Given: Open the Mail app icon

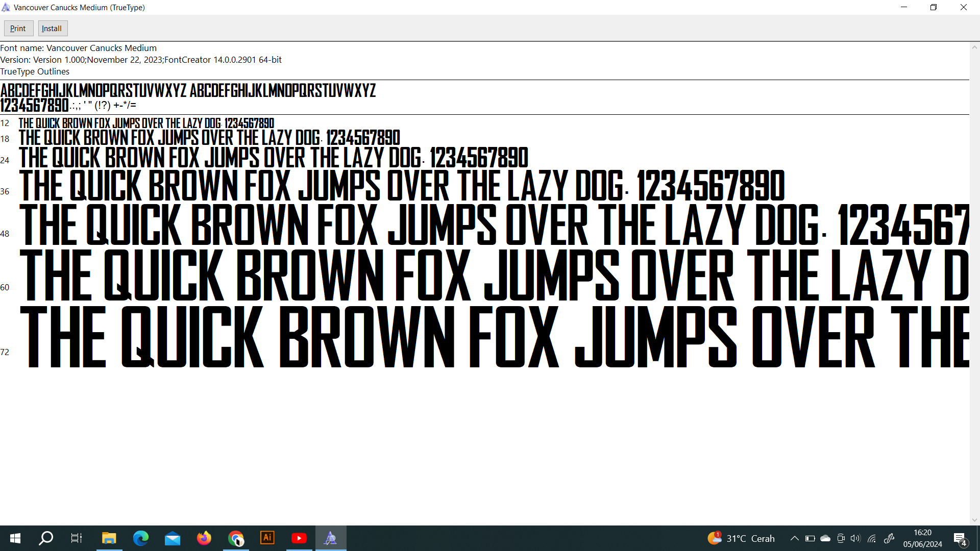Looking at the screenshot, I should 173,538.
